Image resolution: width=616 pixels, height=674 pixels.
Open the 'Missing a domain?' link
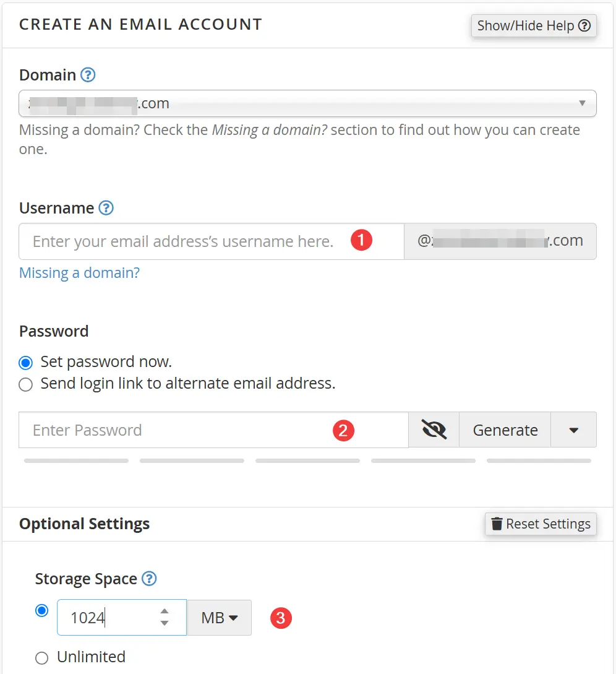pos(79,272)
